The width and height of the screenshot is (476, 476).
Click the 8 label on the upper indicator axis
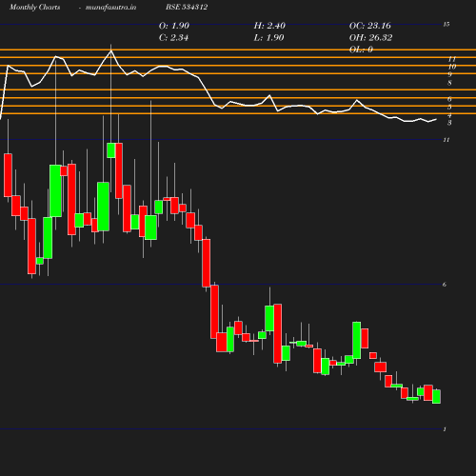pyautogui.click(x=449, y=83)
